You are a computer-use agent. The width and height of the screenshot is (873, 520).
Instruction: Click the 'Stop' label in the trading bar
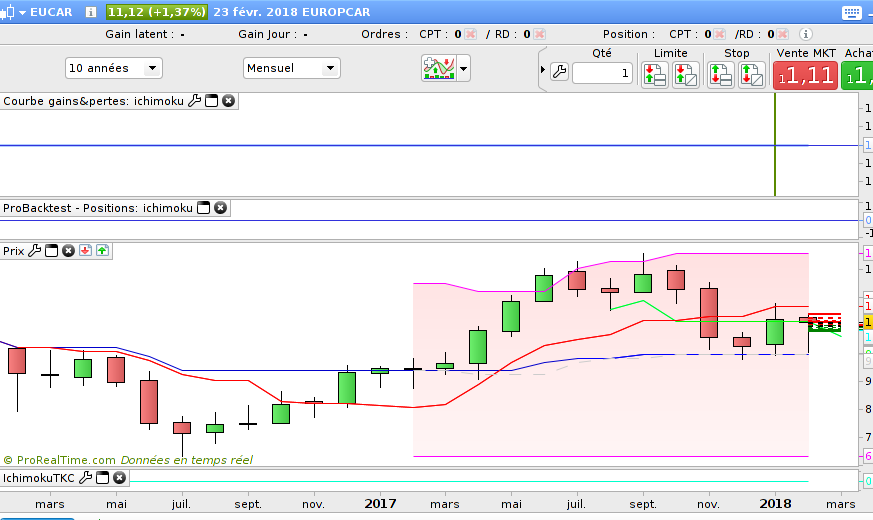click(x=737, y=53)
